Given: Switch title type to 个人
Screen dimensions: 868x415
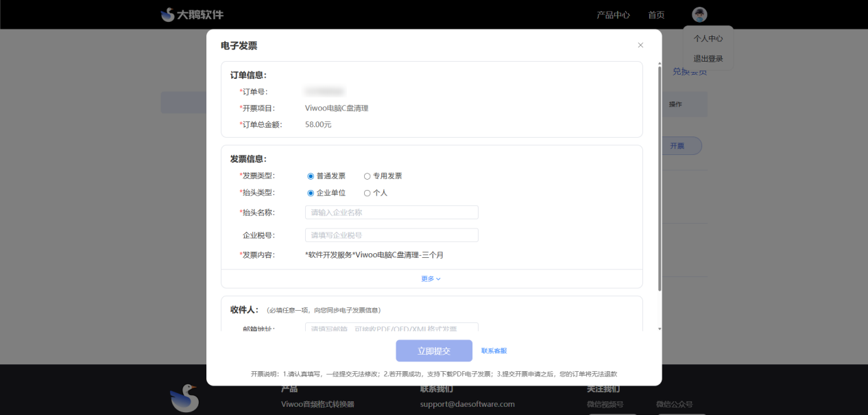Looking at the screenshot, I should [x=367, y=193].
